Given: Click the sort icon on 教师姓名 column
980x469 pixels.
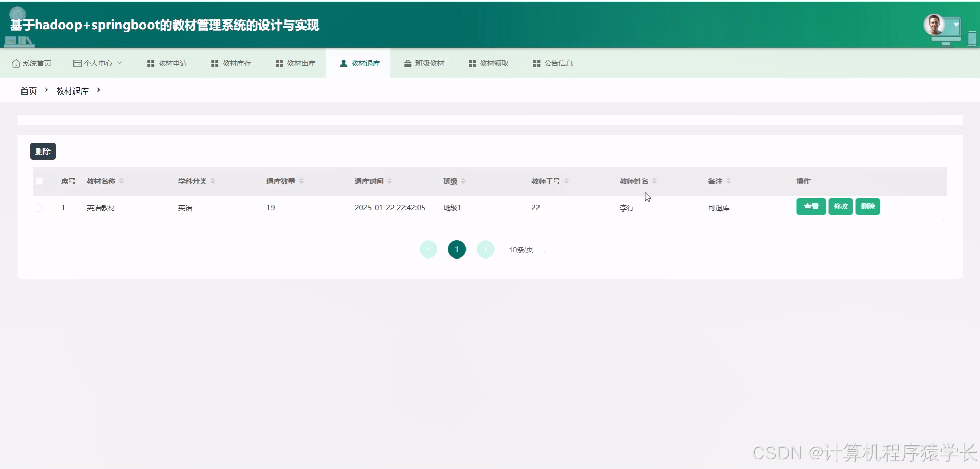Looking at the screenshot, I should point(655,181).
